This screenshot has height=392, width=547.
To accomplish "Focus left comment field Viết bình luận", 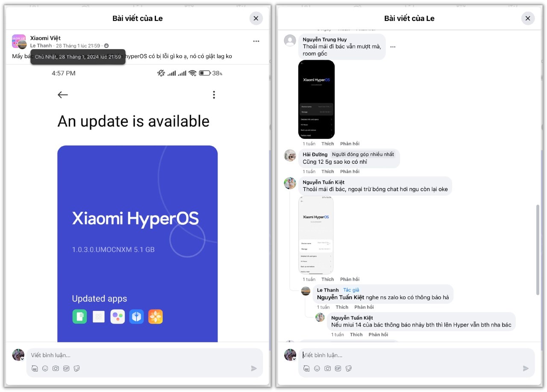I will pos(144,355).
